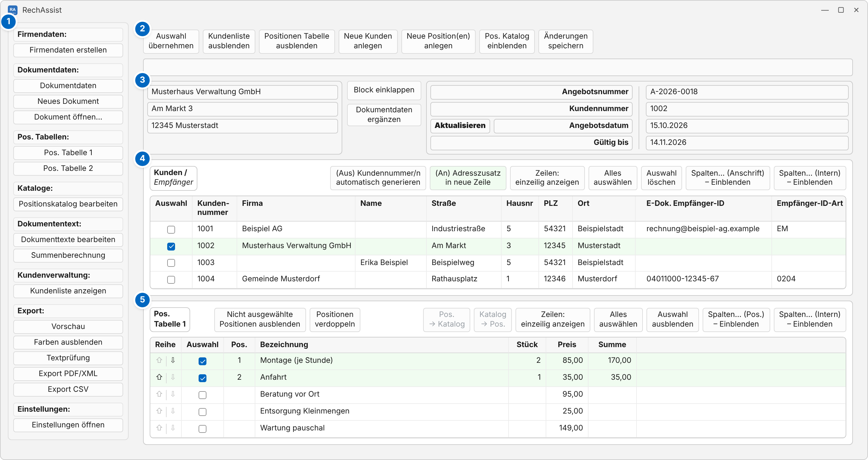Toggle (An) Adresszusatz in neue Zeile

(x=468, y=177)
